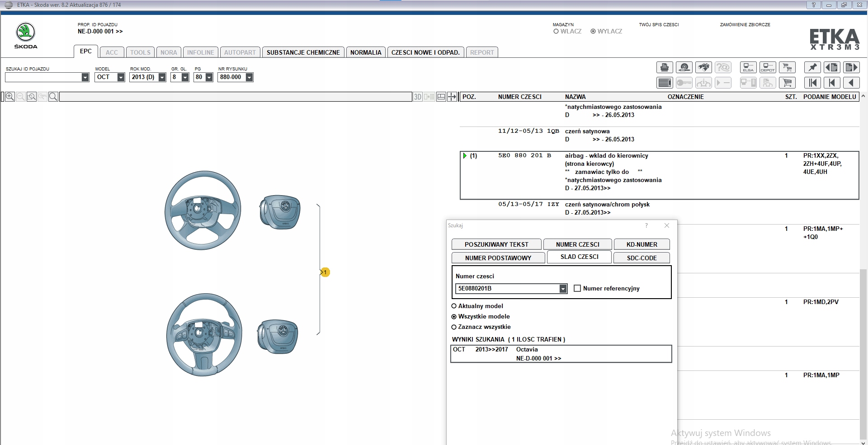Switch to the NORMALIA tab
The image size is (868, 445).
pos(366,52)
